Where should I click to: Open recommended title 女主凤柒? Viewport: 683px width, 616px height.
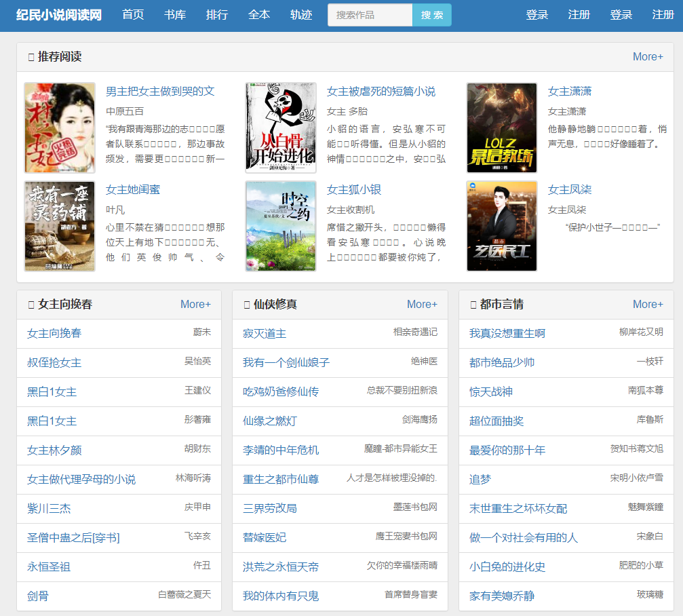570,190
